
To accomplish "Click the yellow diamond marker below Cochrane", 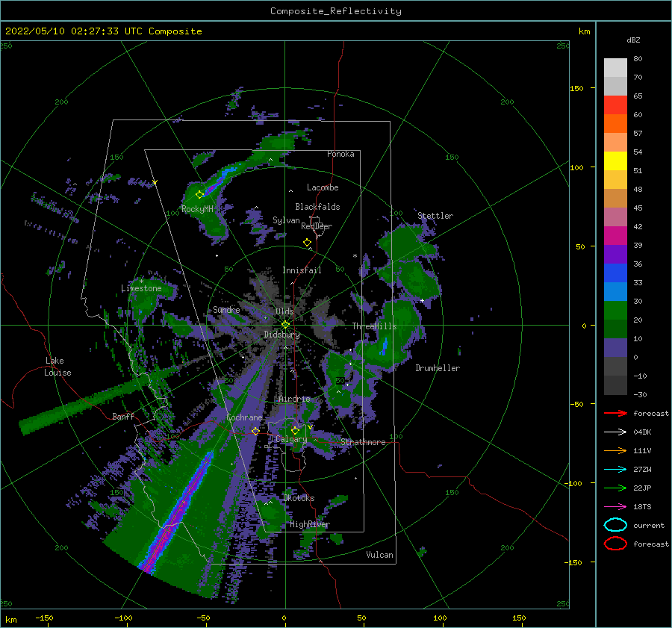I will coord(255,431).
